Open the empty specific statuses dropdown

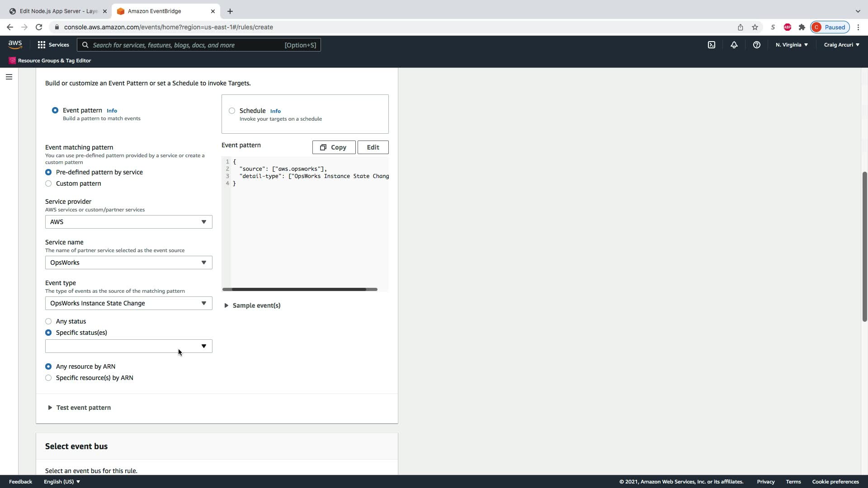pyautogui.click(x=128, y=346)
